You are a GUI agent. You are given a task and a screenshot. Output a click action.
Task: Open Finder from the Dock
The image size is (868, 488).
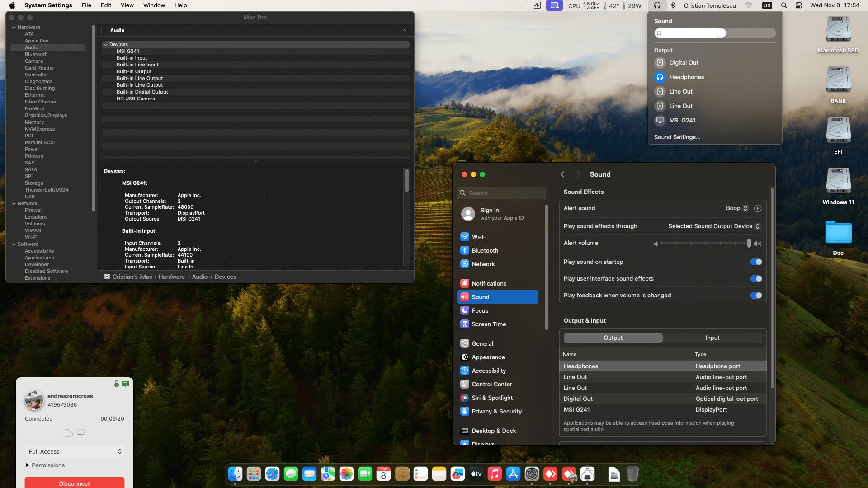coord(235,474)
